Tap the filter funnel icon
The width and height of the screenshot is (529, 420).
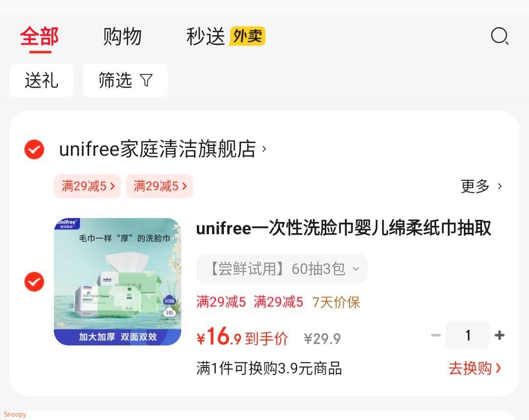(x=146, y=80)
